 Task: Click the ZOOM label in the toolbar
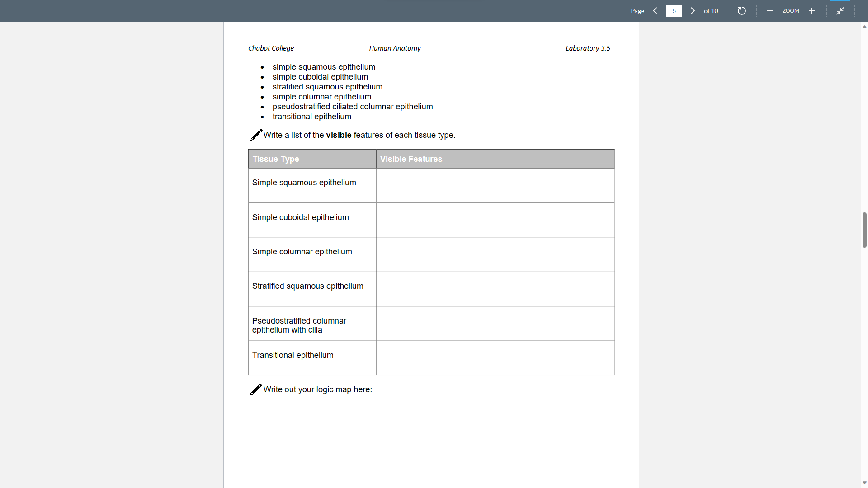click(x=791, y=11)
